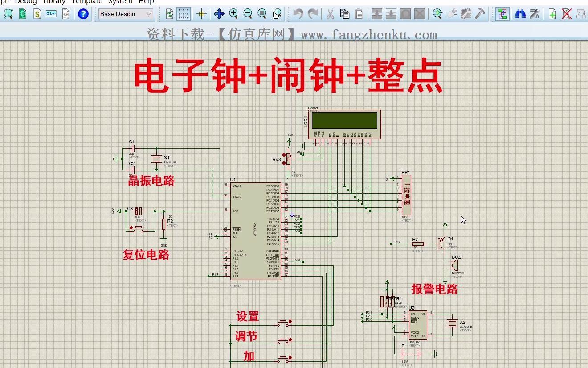Select resistor R2 in reset circuit
This screenshot has height=368, width=588.
pyautogui.click(x=163, y=223)
